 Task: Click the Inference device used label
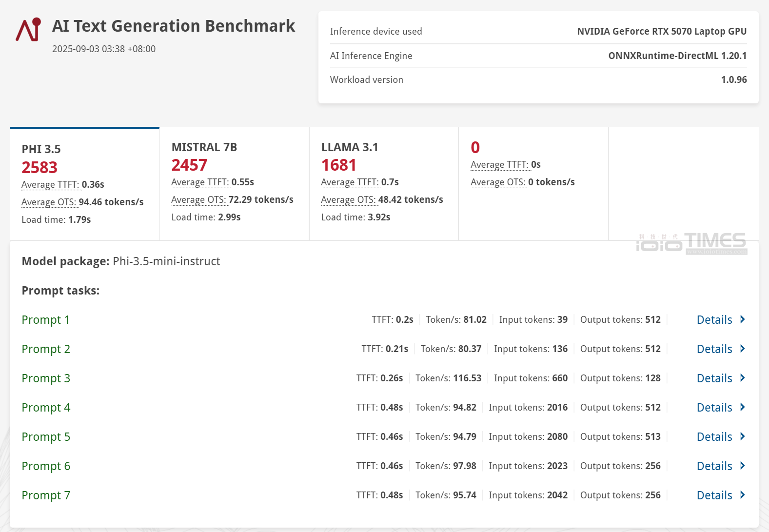coord(376,32)
